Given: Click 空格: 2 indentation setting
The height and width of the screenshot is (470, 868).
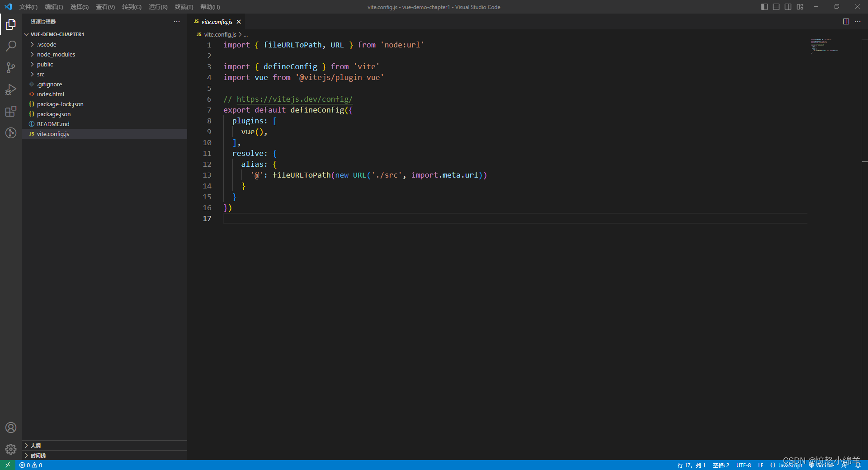Looking at the screenshot, I should pos(721,465).
